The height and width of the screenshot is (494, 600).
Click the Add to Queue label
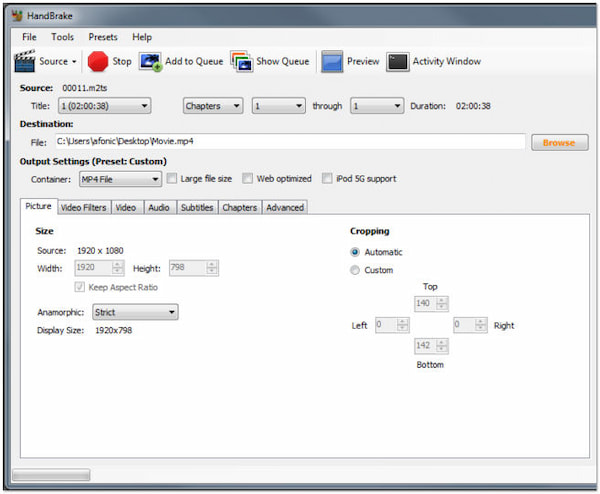[x=194, y=61]
